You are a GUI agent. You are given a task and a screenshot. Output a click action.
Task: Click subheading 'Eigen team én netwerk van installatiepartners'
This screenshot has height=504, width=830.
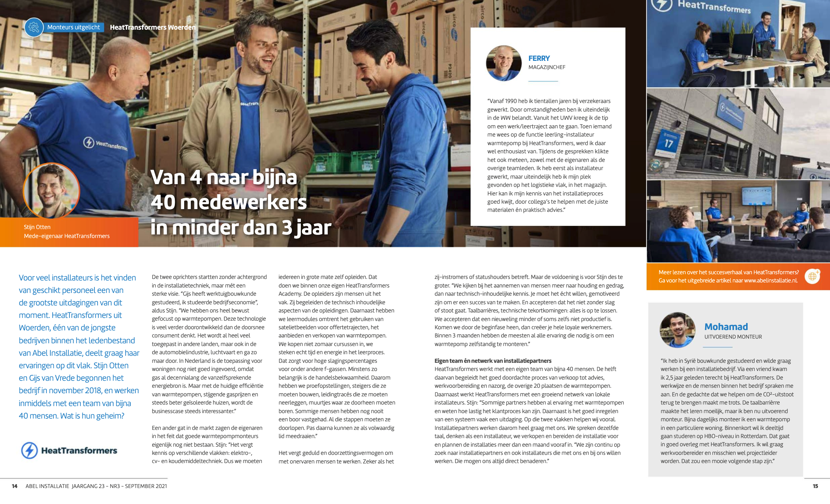coord(493,361)
